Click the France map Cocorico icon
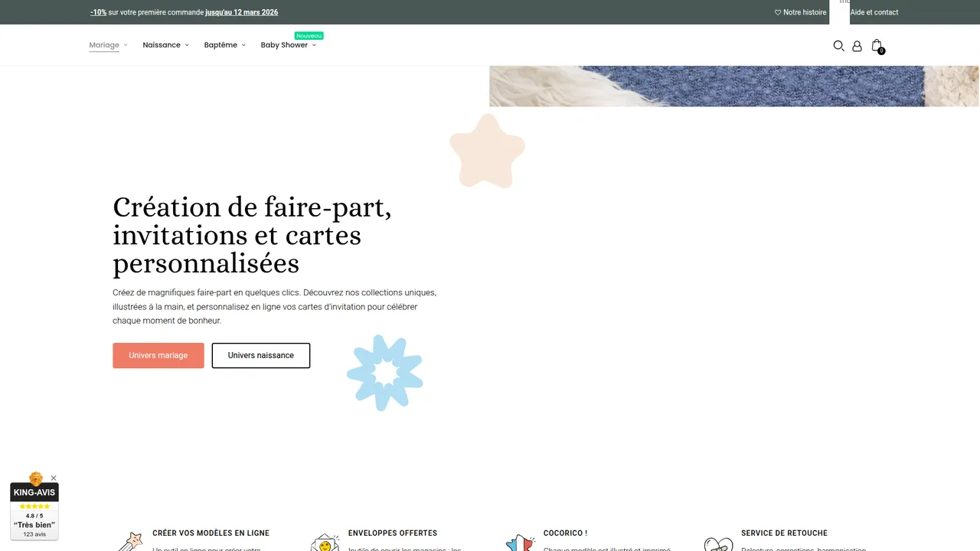Image resolution: width=980 pixels, height=551 pixels. (521, 542)
